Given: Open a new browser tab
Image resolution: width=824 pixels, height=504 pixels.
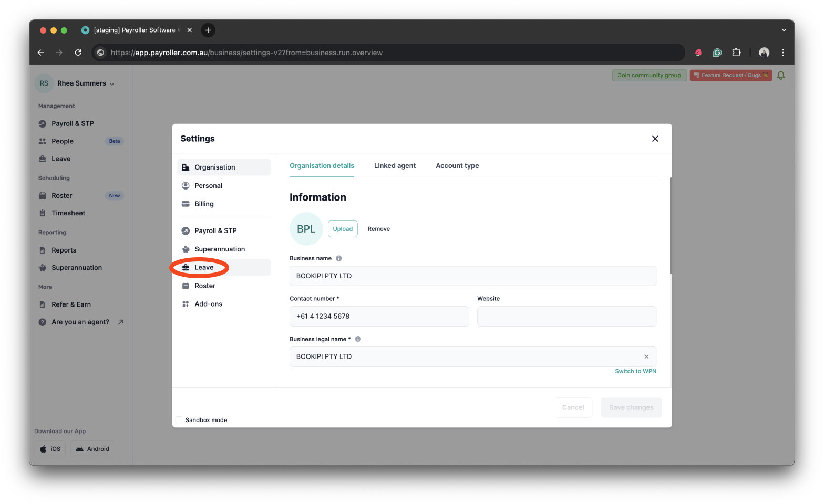Looking at the screenshot, I should pos(208,30).
